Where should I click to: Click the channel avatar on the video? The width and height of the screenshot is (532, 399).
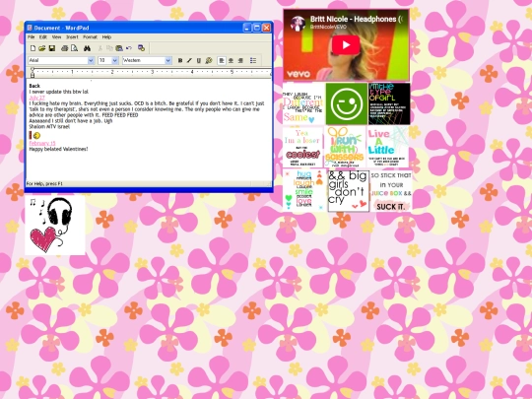[298, 24]
